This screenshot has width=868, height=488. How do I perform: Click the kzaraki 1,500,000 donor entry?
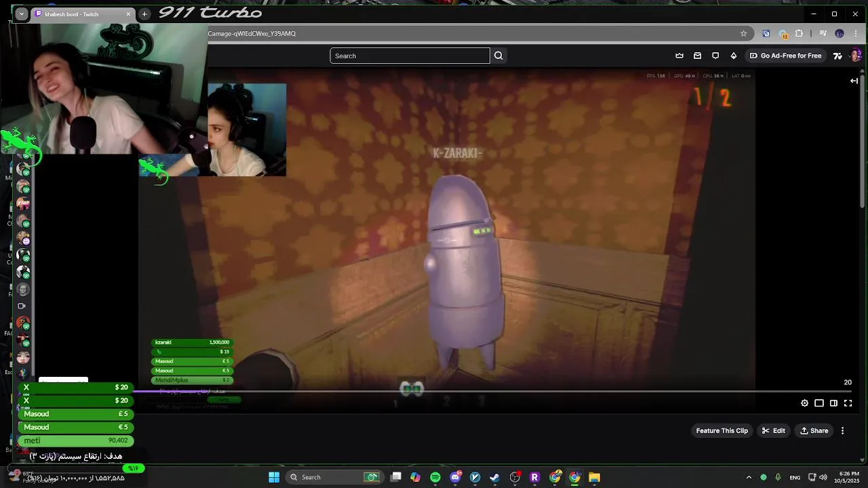click(192, 342)
